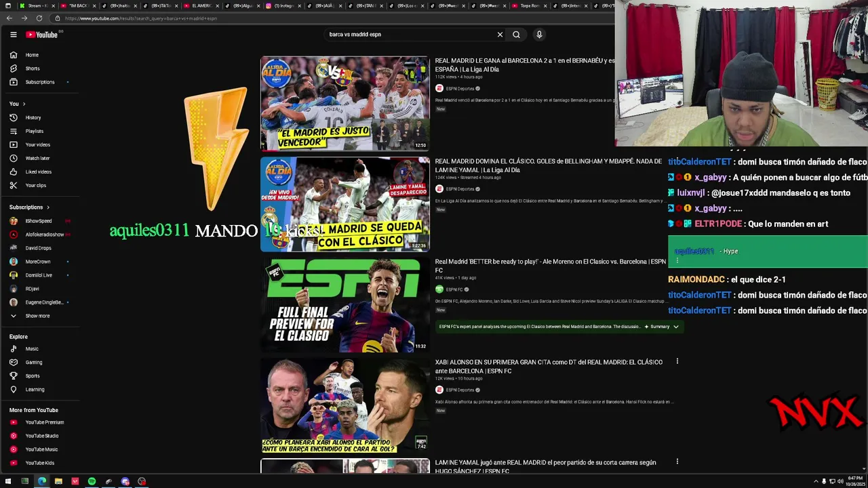The width and height of the screenshot is (868, 488).
Task: Open ESPN Deportes channel of first result
Action: point(460,89)
